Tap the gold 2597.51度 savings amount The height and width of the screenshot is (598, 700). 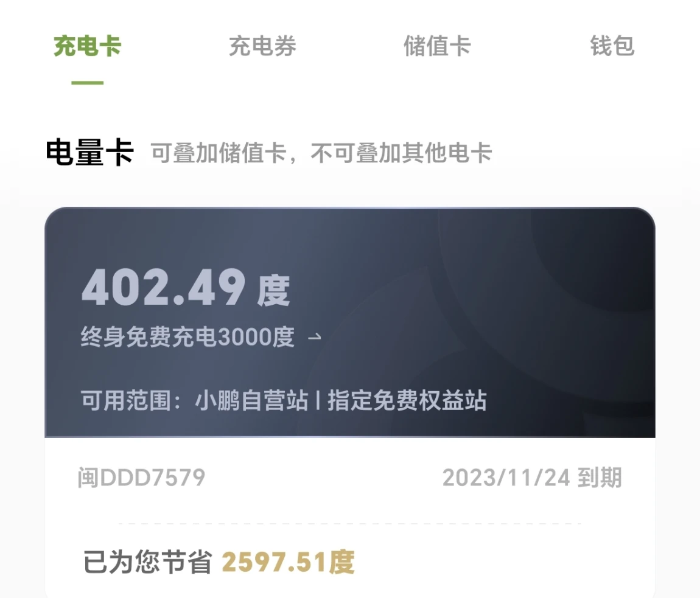289,562
